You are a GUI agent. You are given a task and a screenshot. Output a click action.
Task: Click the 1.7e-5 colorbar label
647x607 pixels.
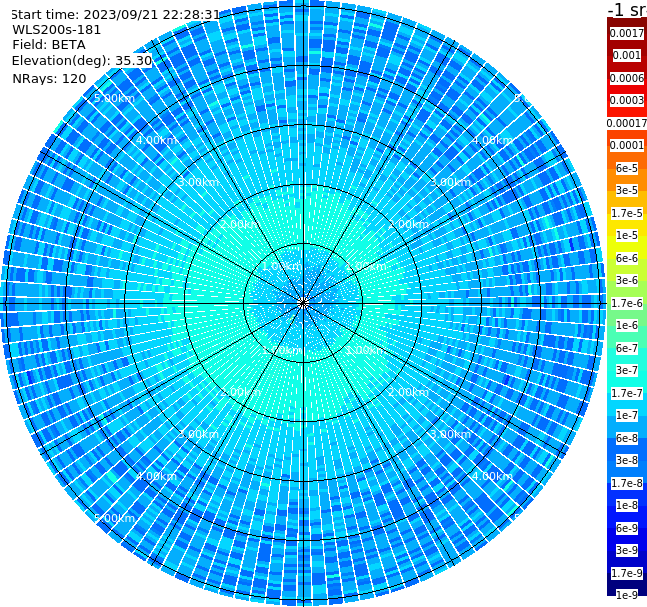627,213
